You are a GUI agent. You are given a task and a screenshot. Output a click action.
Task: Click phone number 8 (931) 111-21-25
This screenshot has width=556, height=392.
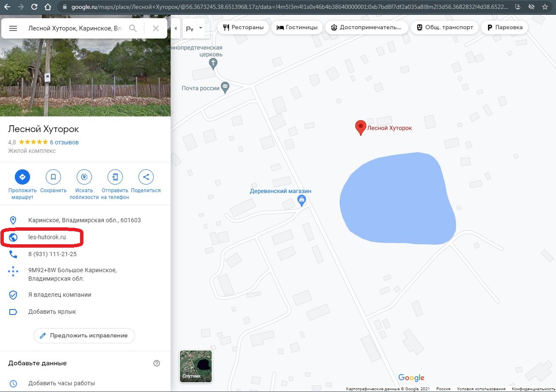53,254
